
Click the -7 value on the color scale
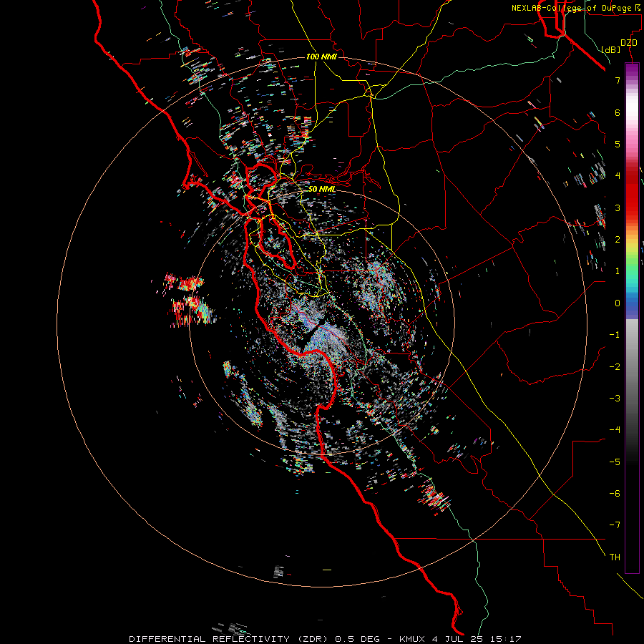615,525
